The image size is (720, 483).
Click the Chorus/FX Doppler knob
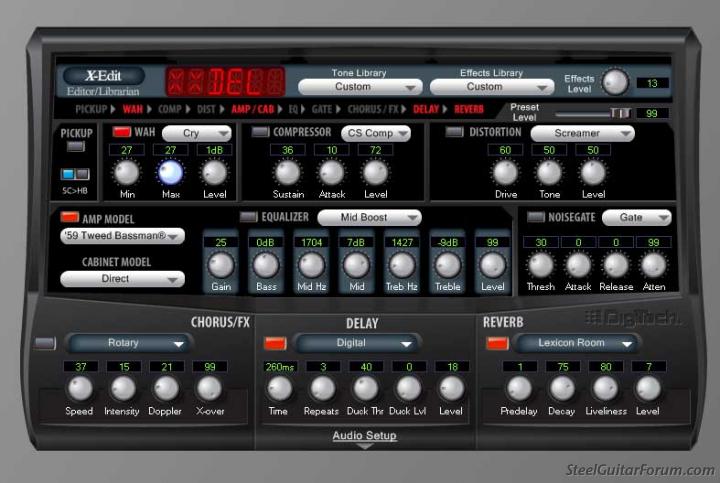166,388
